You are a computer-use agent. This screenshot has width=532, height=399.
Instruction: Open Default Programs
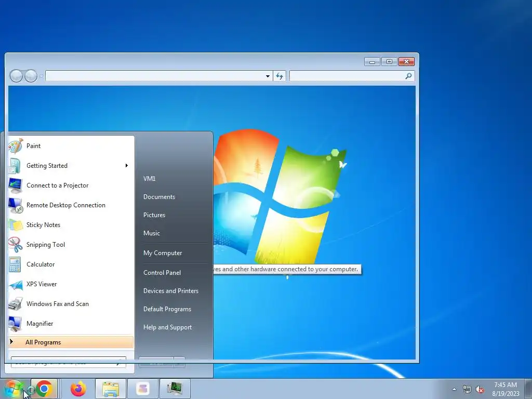pyautogui.click(x=167, y=309)
